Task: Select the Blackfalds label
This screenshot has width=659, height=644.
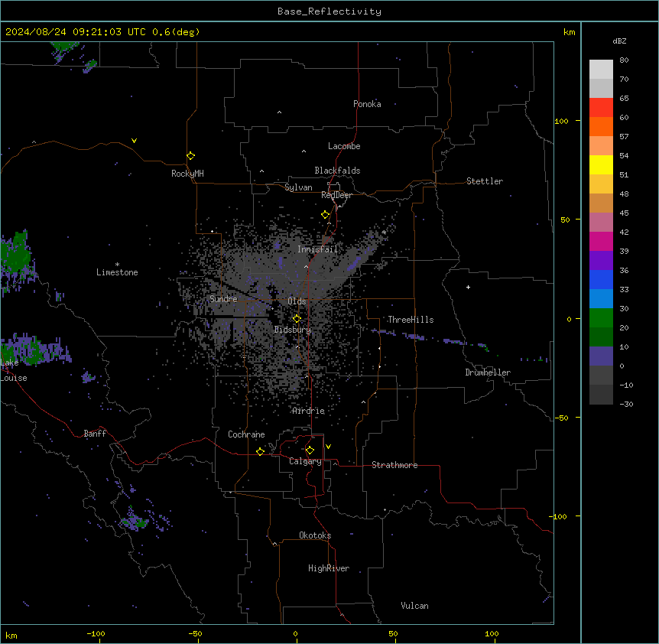Action: point(337,171)
